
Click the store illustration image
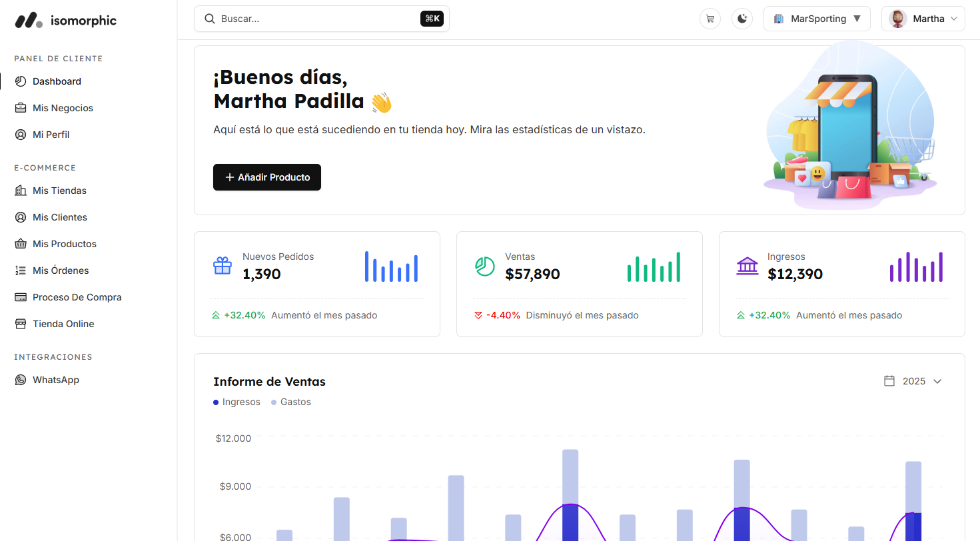pyautogui.click(x=851, y=127)
